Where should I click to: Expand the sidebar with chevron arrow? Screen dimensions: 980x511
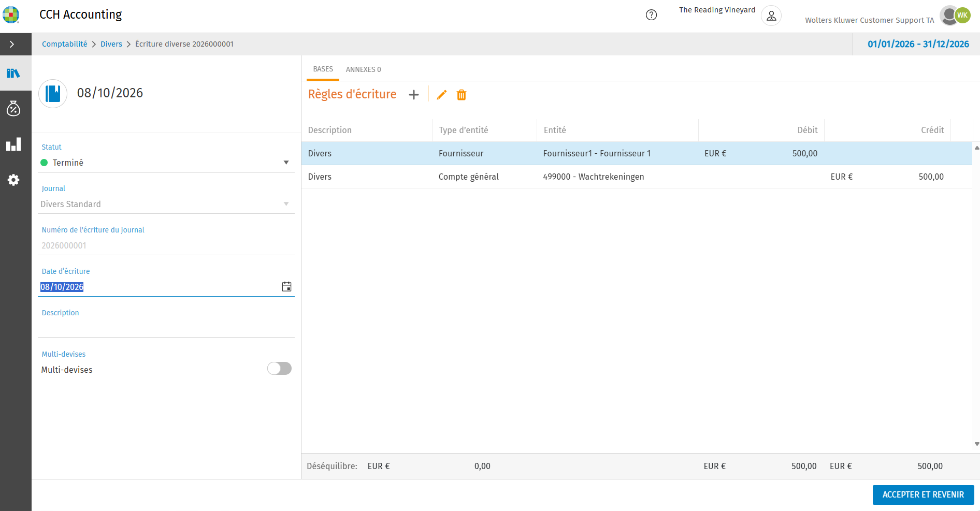click(x=11, y=44)
